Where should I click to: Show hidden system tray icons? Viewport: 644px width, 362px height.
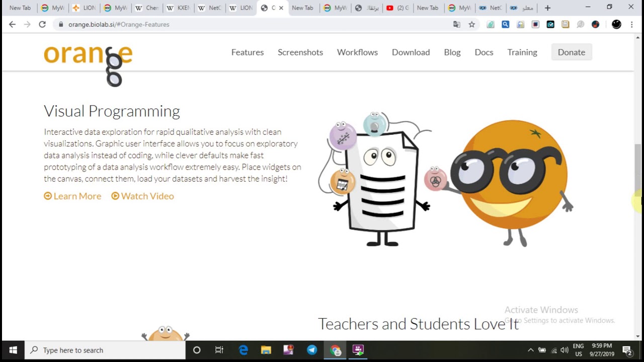pos(530,350)
